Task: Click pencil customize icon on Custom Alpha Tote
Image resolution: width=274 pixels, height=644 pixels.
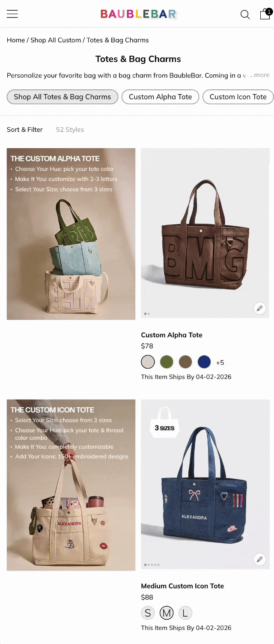Action: pyautogui.click(x=259, y=308)
